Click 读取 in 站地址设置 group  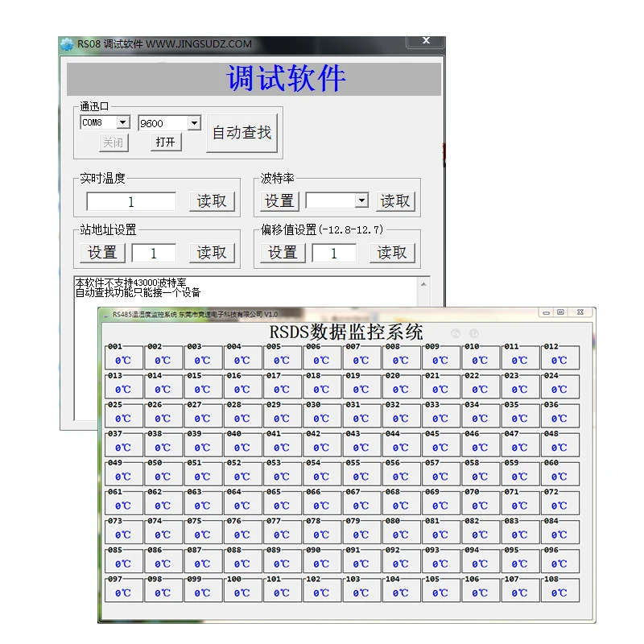pos(212,253)
